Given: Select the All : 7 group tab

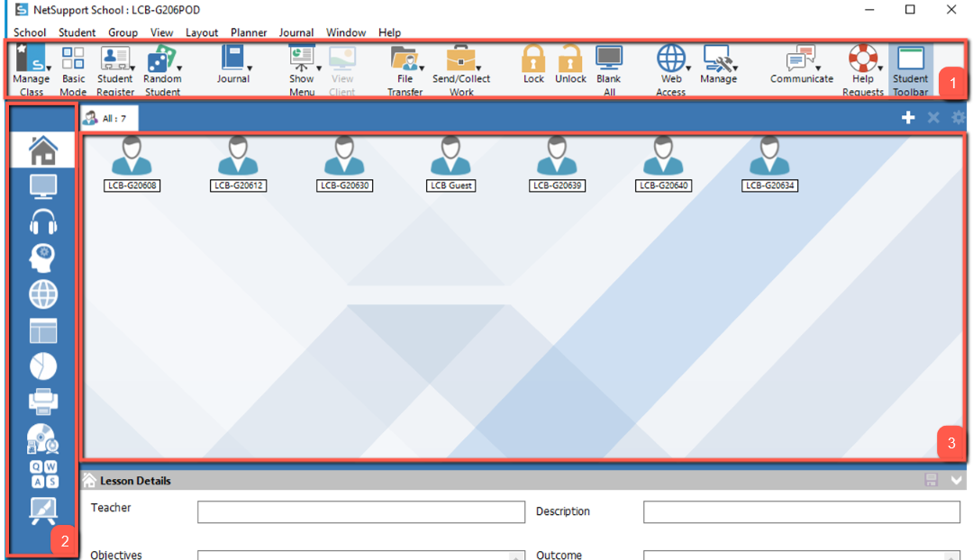Looking at the screenshot, I should (x=109, y=118).
